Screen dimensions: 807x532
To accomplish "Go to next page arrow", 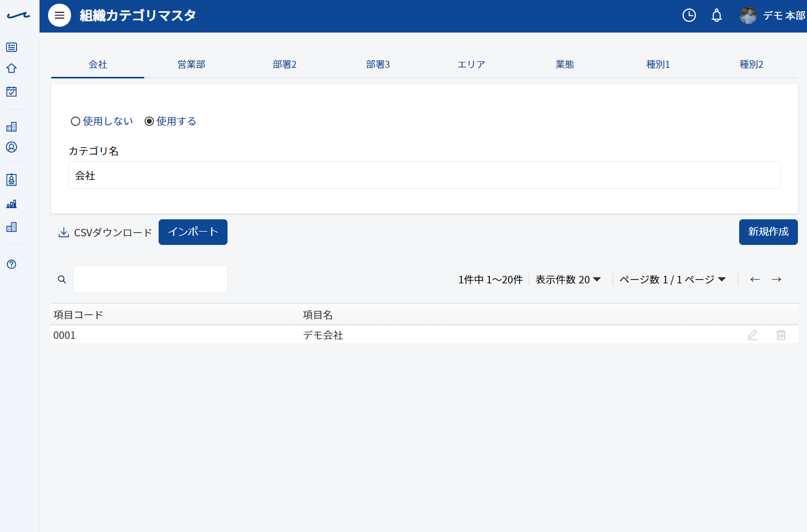I will pos(777,279).
